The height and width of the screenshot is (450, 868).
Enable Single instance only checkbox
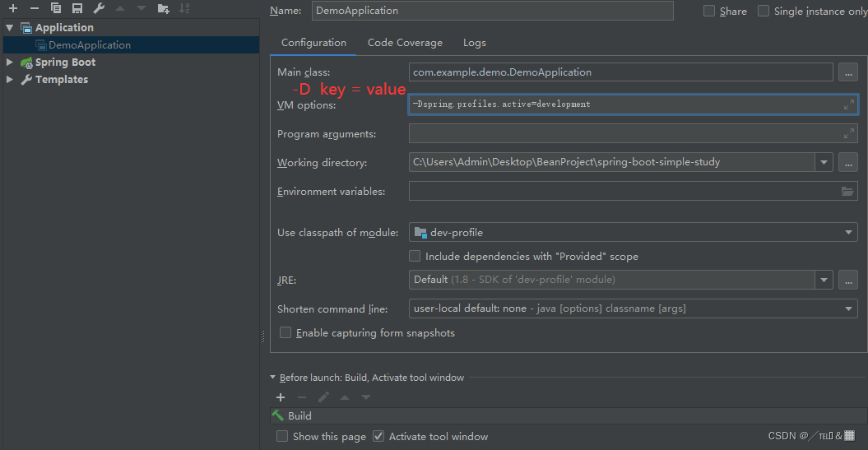pos(764,11)
